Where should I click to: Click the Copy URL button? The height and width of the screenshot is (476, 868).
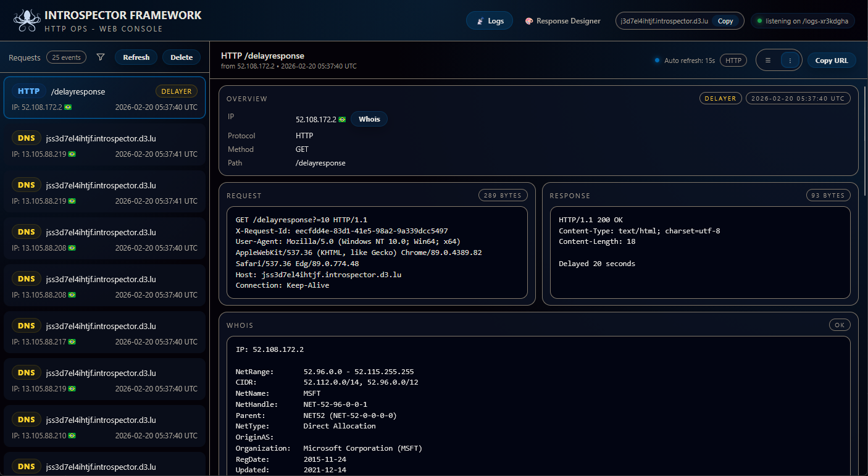click(832, 61)
